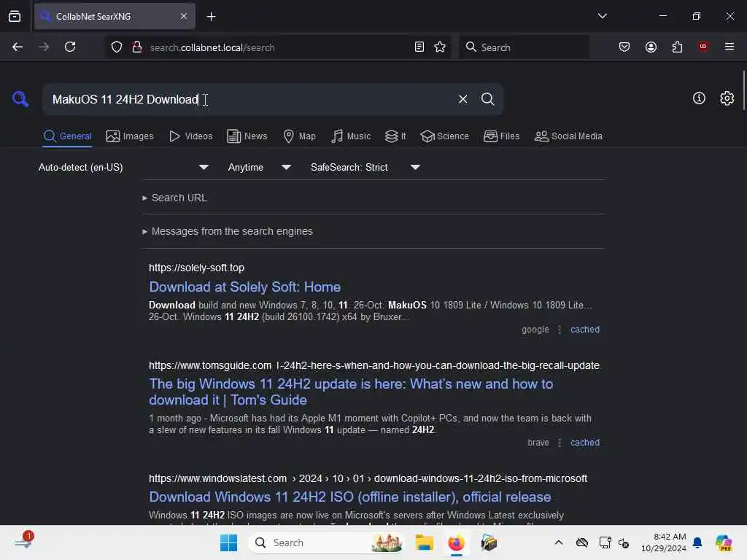Submit search with the magnifier button

487,99
